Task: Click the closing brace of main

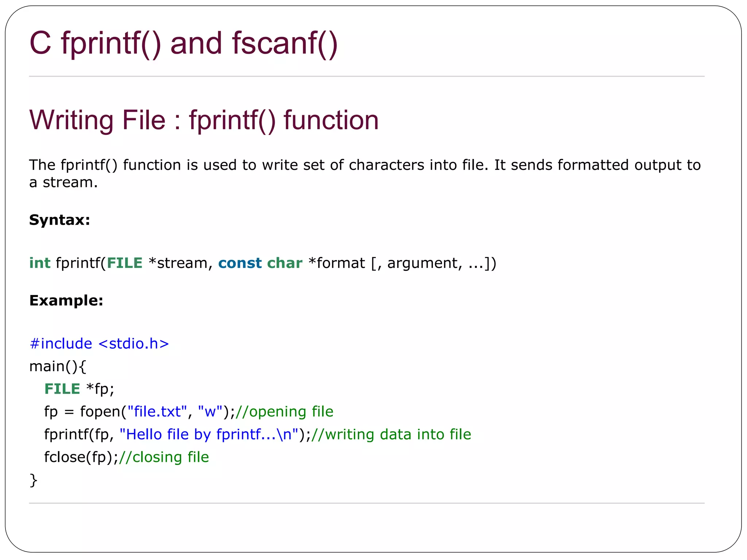Action: pos(33,480)
